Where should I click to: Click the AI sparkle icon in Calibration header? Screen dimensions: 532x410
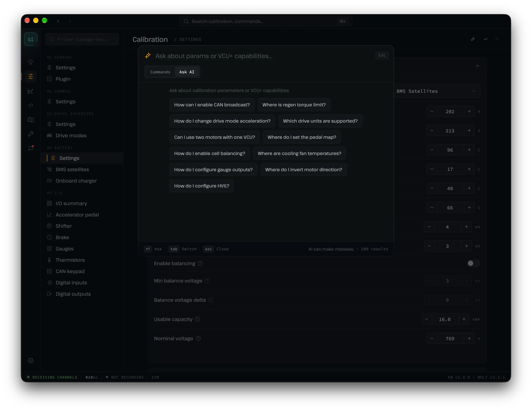(x=473, y=39)
